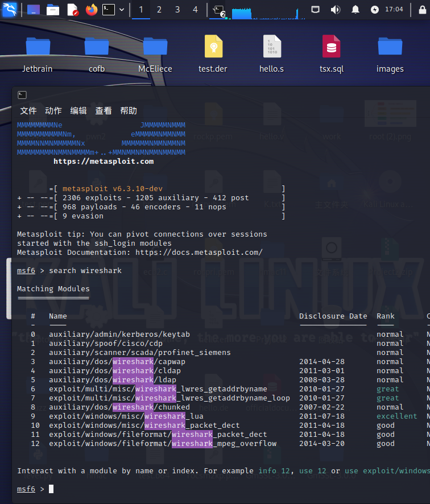Click the 2014-04-28 disclosure date
Viewport: 430px width, 504px height.
pos(322,362)
